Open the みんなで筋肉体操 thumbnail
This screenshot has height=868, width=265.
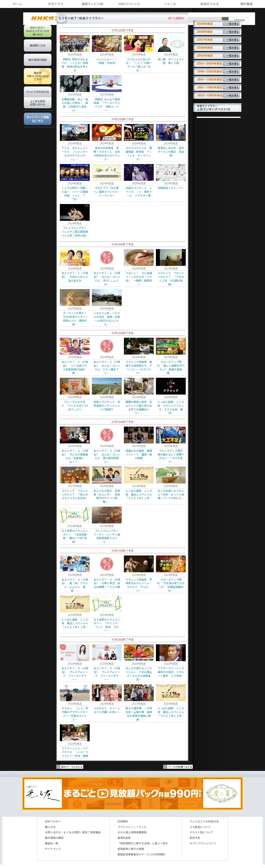click(x=107, y=84)
